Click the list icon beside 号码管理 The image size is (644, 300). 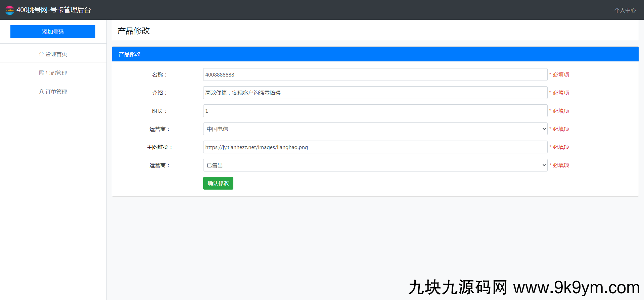(41, 73)
